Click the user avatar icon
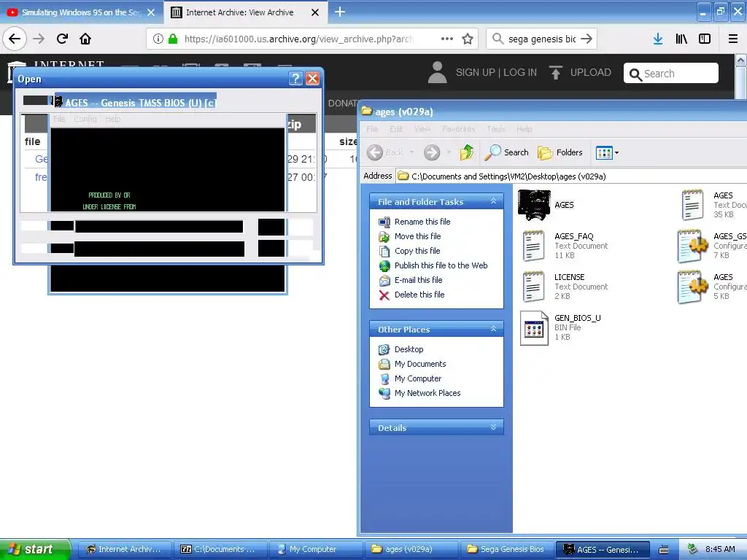747x560 pixels. point(438,72)
